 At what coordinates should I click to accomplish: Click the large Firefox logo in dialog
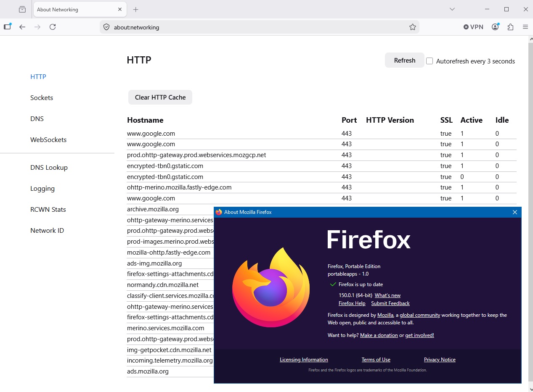point(271,287)
